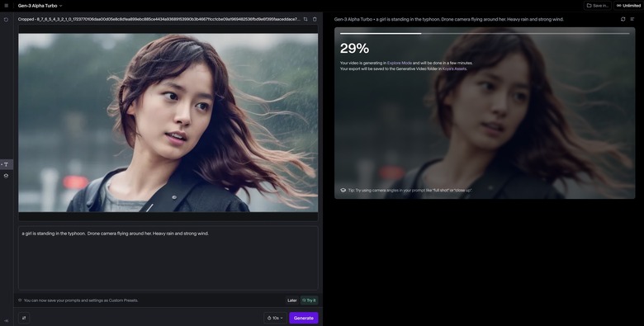Screen dimensions: 644x326
Task: Click the uploaded image filename starting 'Cropped -'
Action: [x=159, y=19]
